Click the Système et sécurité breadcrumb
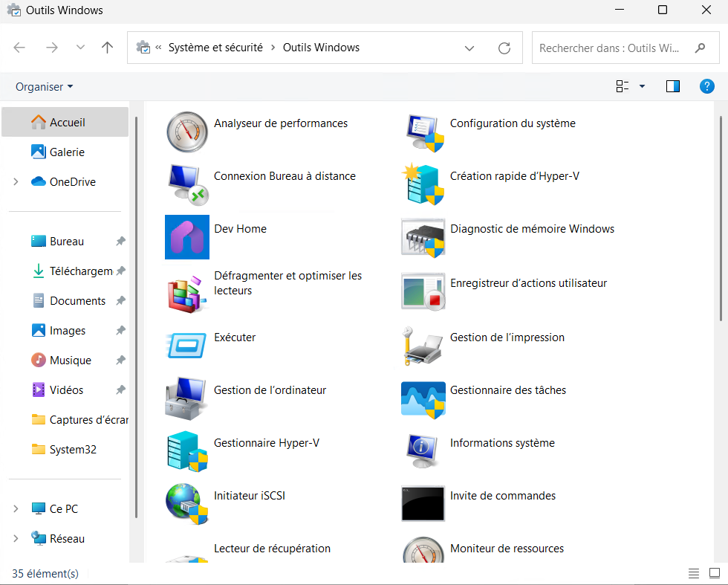 point(215,48)
